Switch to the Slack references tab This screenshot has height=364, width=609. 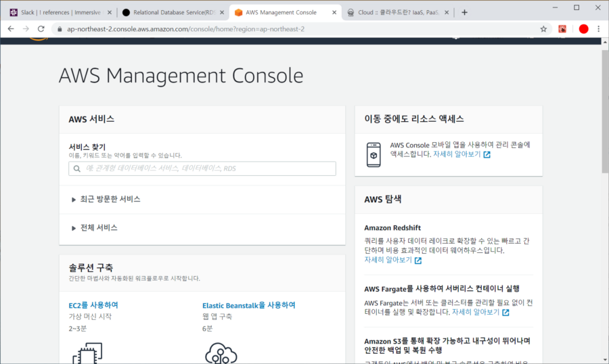click(x=60, y=12)
